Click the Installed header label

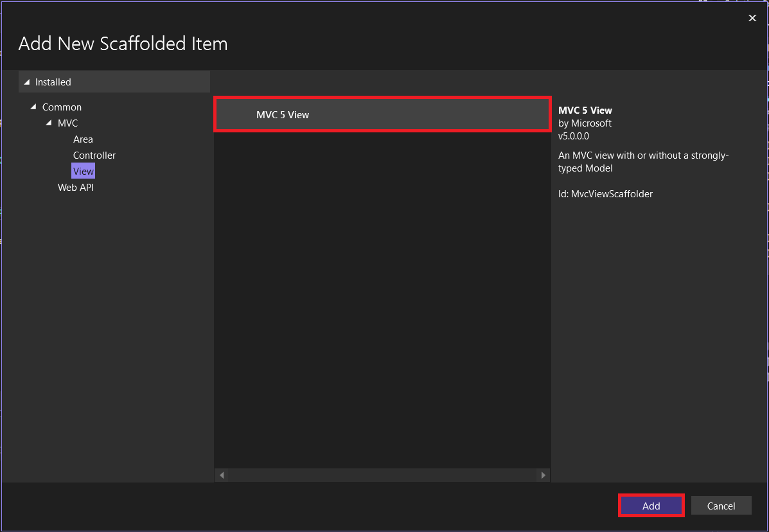click(x=53, y=82)
